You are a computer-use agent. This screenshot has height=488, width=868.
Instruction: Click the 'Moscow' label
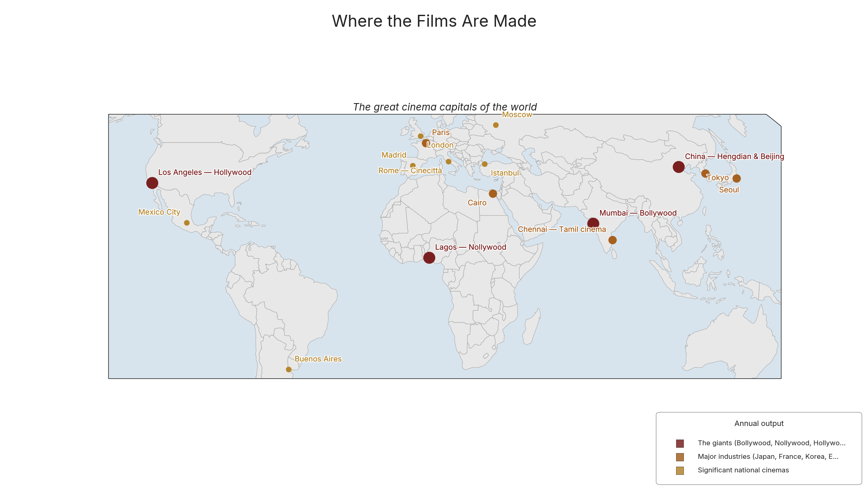coord(517,115)
